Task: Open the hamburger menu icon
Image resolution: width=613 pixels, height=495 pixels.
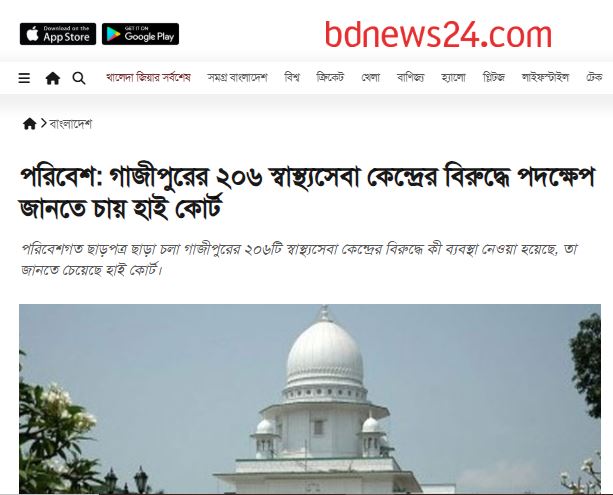Action: pos(24,78)
